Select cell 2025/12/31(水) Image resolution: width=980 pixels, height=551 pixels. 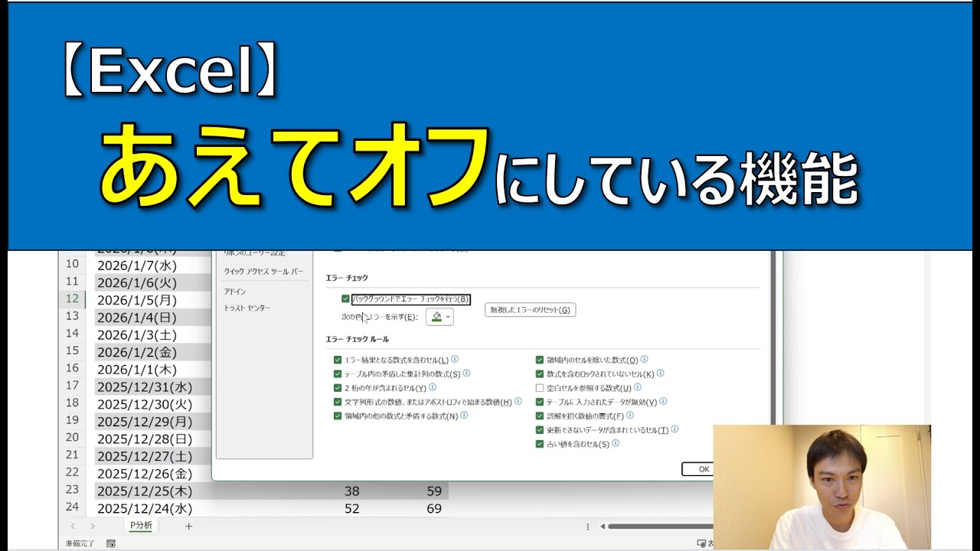click(153, 386)
